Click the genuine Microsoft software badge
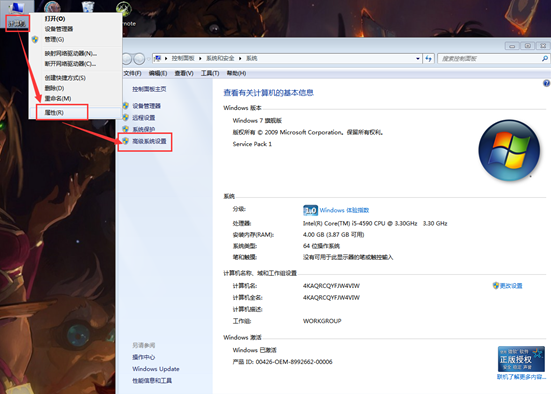This screenshot has height=394, width=551. (521, 359)
